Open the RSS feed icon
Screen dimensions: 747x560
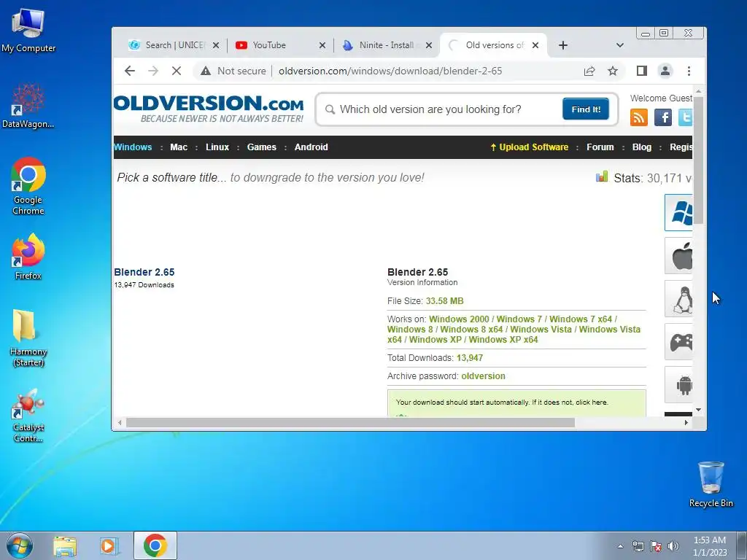[x=639, y=117]
